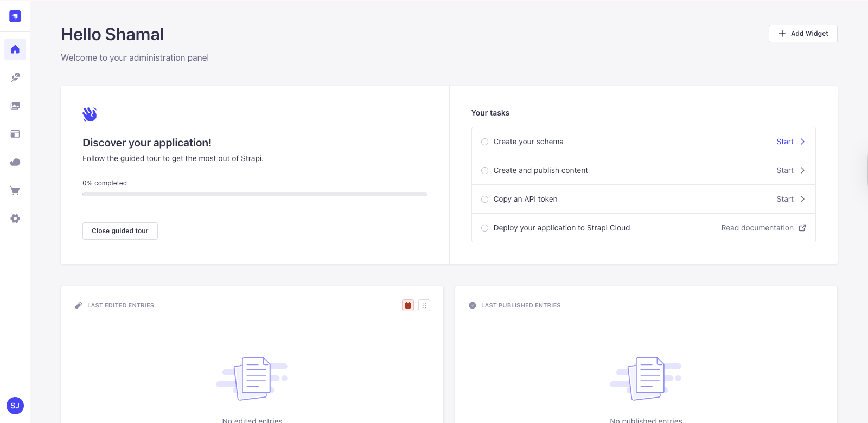Go to Home in sidebar
868x423 pixels.
15,49
